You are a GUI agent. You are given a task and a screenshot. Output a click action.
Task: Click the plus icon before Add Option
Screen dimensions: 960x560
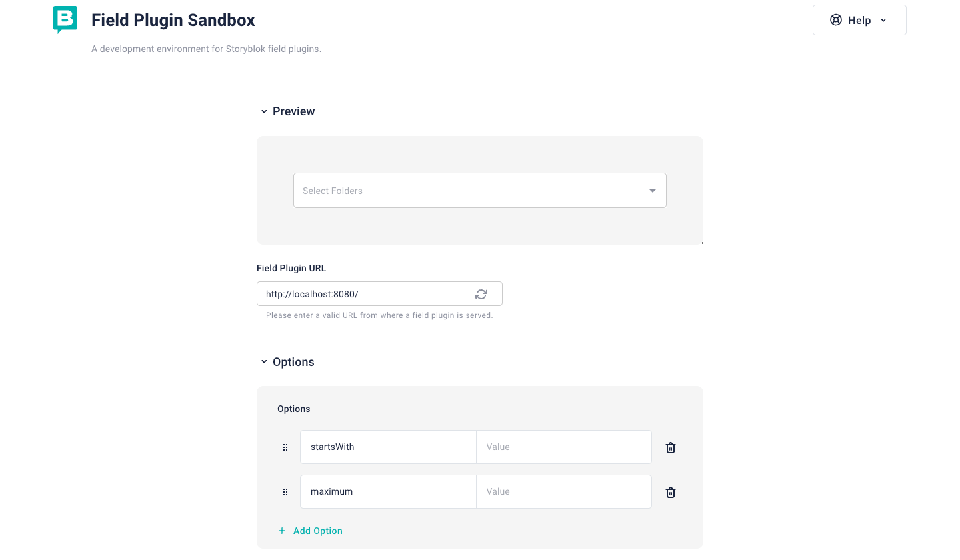[x=281, y=531]
